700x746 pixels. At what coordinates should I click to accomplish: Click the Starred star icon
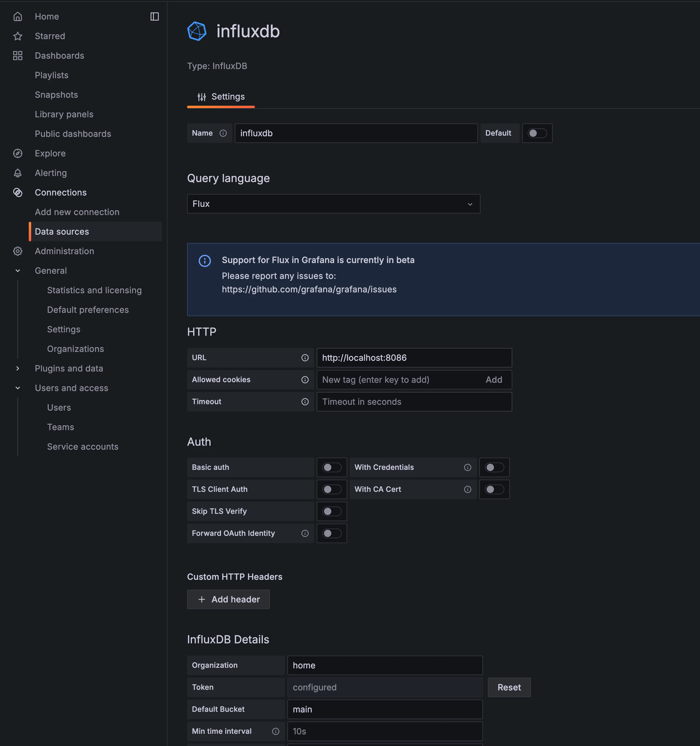(18, 36)
